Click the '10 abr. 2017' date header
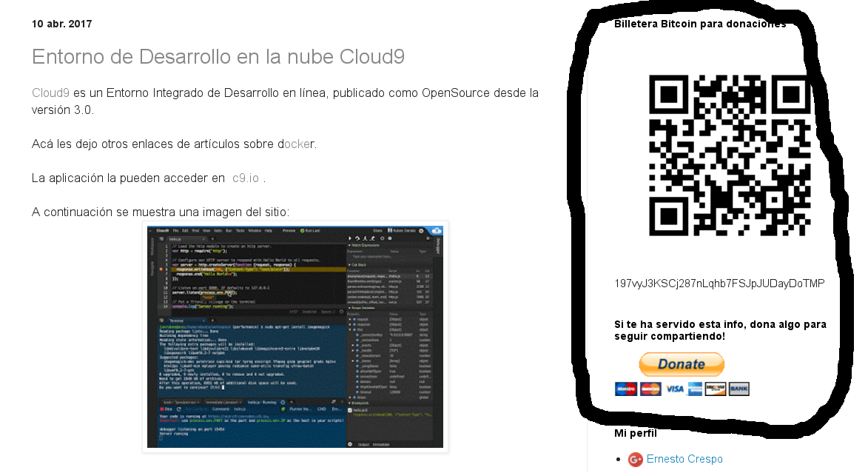Screen dimensions: 868x473 pos(61,24)
